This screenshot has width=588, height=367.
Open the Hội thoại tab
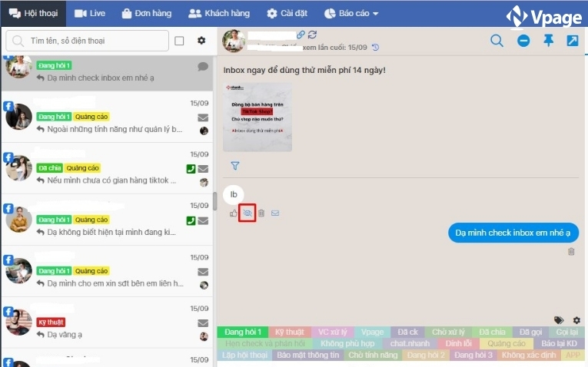pyautogui.click(x=33, y=14)
